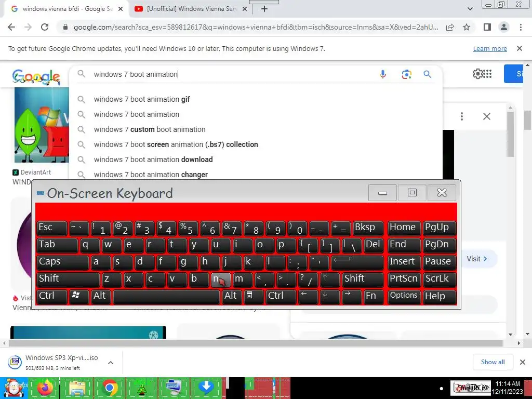The width and height of the screenshot is (532, 399).
Task: Click the Start button with Santa icon
Action: (x=14, y=388)
